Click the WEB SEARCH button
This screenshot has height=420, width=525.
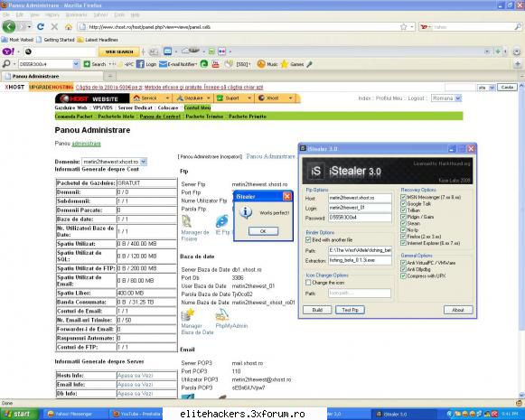(x=119, y=51)
